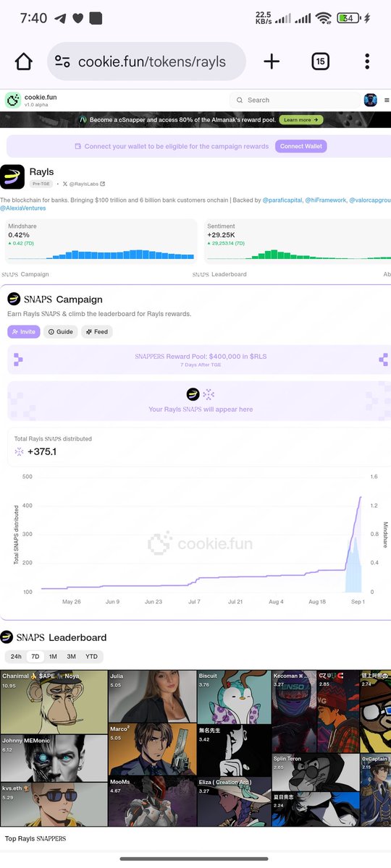391x868 pixels.
Task: Click the Rayls token logo
Action: [12, 176]
